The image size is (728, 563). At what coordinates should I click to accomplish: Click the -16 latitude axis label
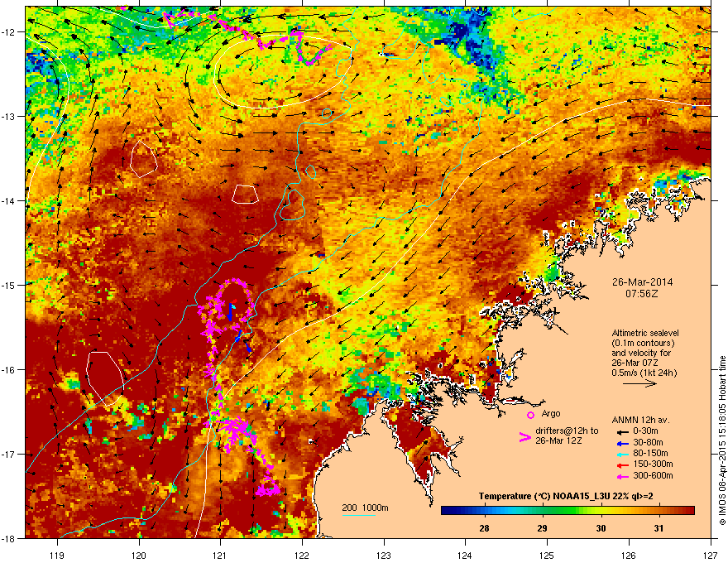[x=9, y=370]
